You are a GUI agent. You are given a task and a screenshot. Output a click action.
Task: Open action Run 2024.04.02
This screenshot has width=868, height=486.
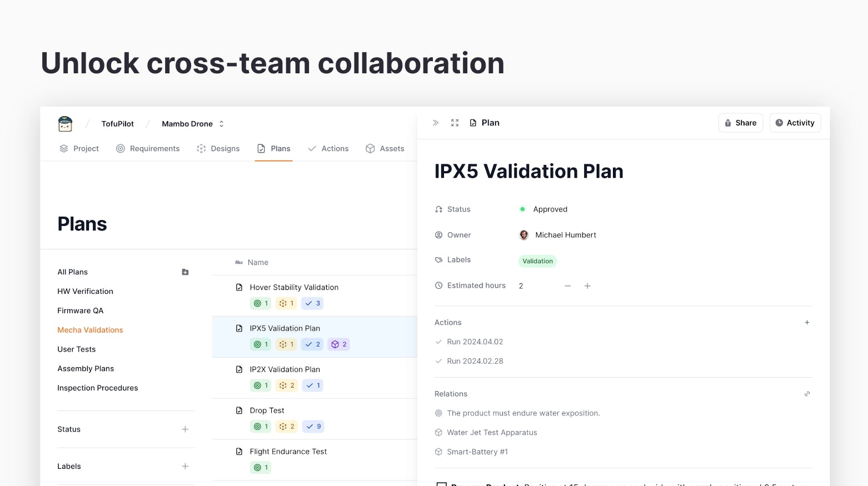475,342
